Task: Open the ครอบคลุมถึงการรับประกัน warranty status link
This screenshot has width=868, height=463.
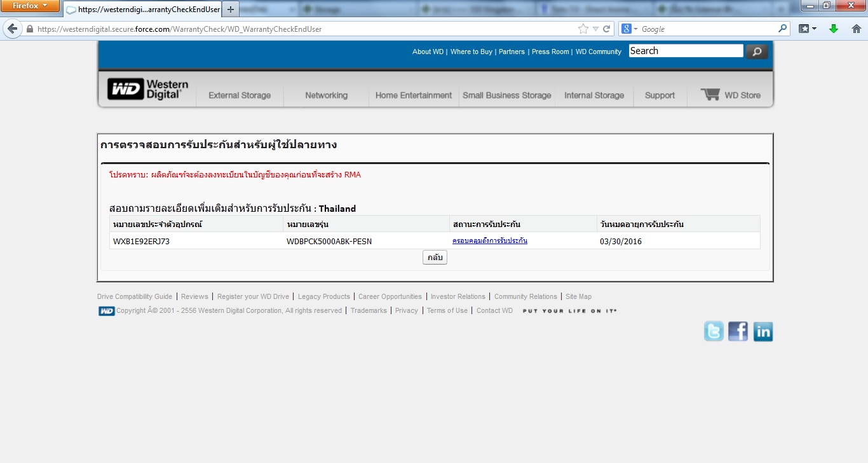Action: [x=490, y=241]
